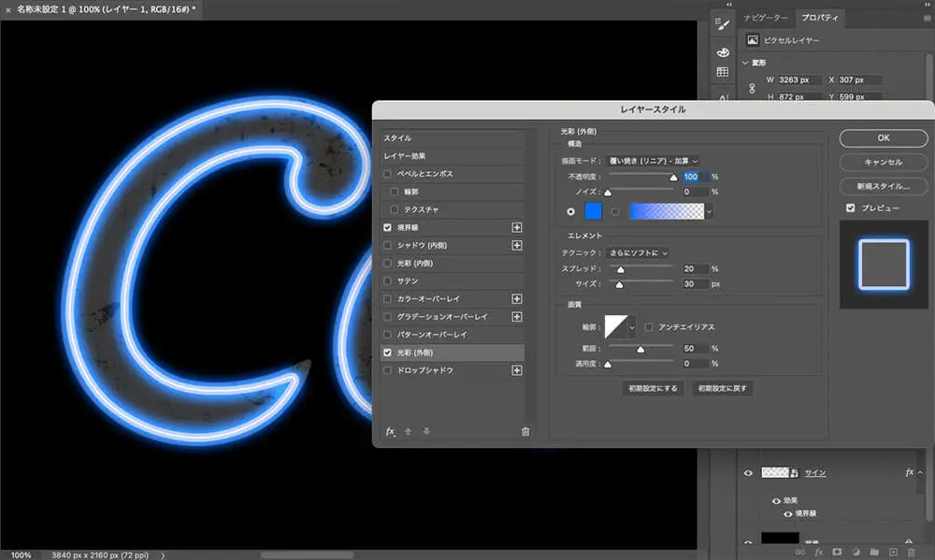Open the テクニック dropdown
The image size is (935, 560).
coord(641,252)
